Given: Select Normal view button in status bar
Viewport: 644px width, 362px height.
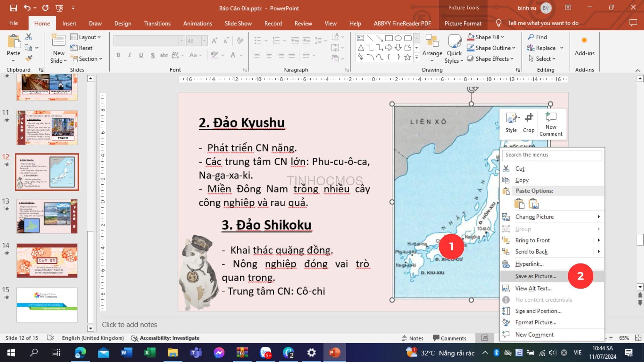Looking at the screenshot, I should click(485, 338).
